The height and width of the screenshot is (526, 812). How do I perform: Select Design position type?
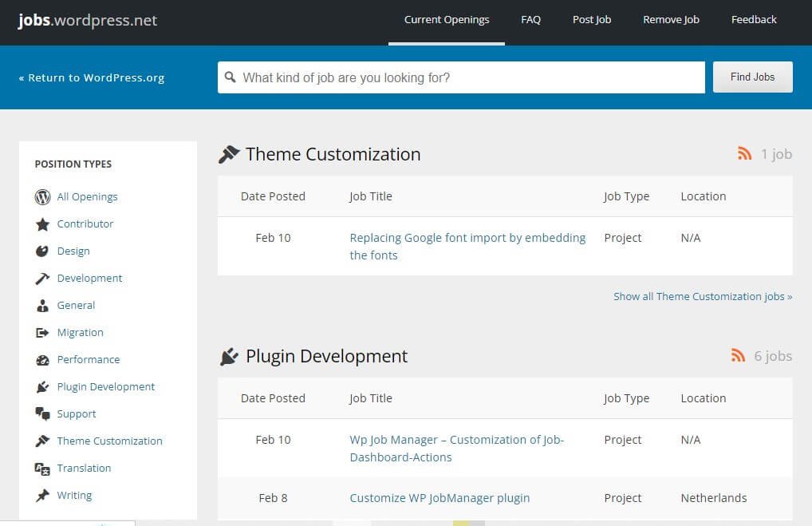point(73,251)
